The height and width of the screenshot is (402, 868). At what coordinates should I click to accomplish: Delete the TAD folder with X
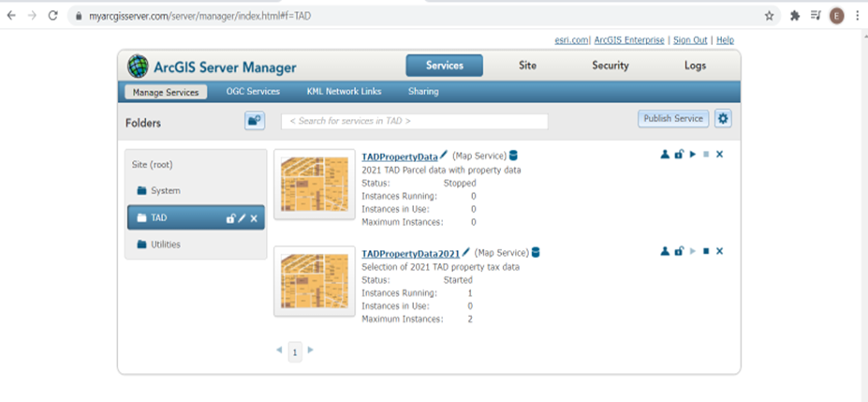tap(254, 218)
